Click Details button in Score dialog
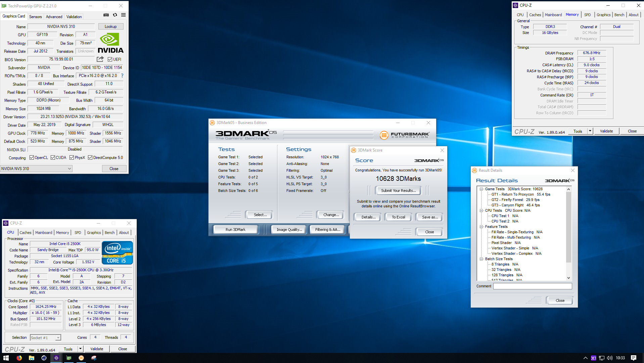The height and width of the screenshot is (363, 644). coord(368,217)
